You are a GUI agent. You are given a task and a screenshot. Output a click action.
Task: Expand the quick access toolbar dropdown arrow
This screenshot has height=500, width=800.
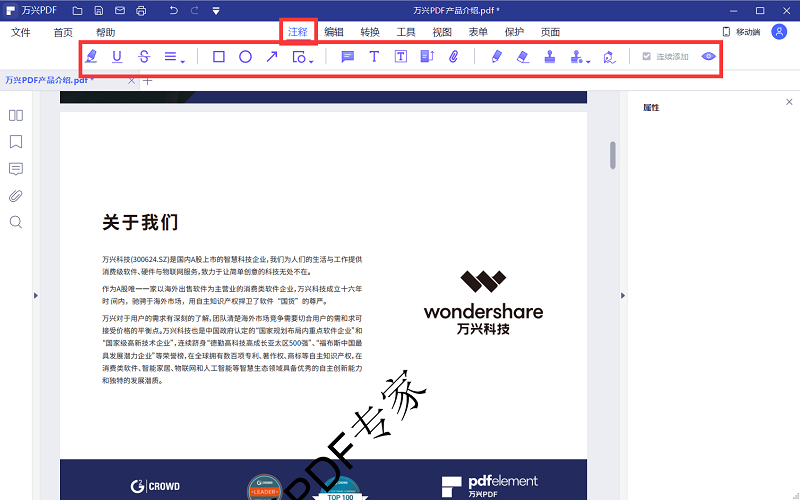point(218,11)
